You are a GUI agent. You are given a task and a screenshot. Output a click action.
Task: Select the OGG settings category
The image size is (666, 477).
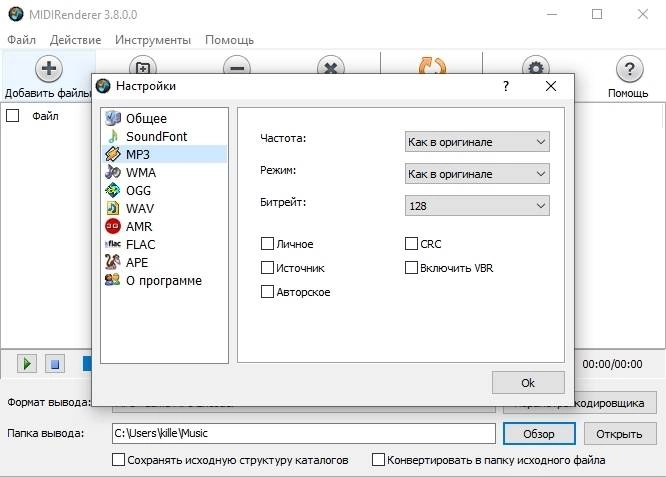(x=164, y=190)
